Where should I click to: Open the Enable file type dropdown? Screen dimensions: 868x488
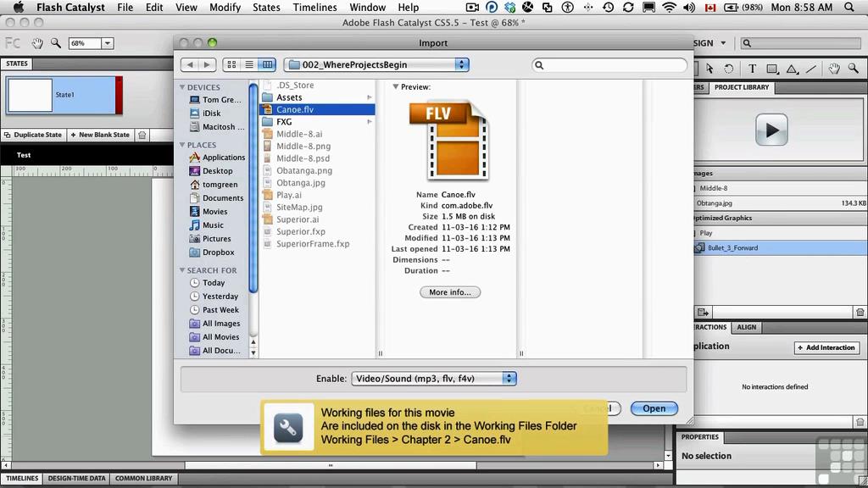433,379
